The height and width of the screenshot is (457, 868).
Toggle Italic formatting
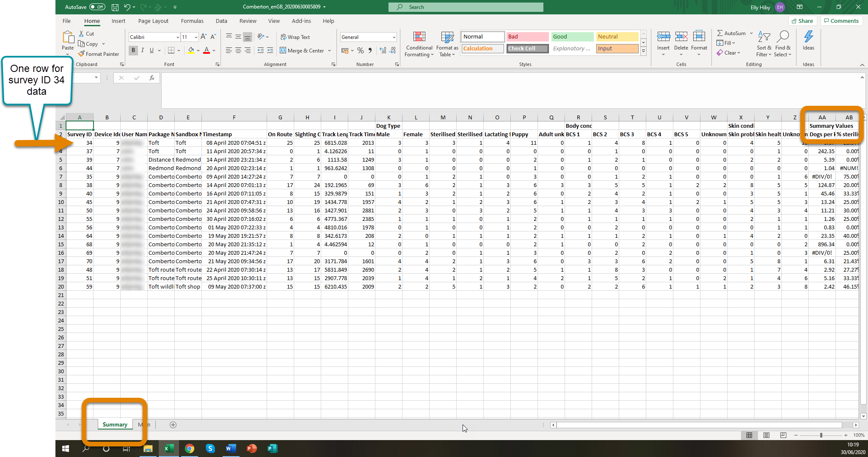143,50
